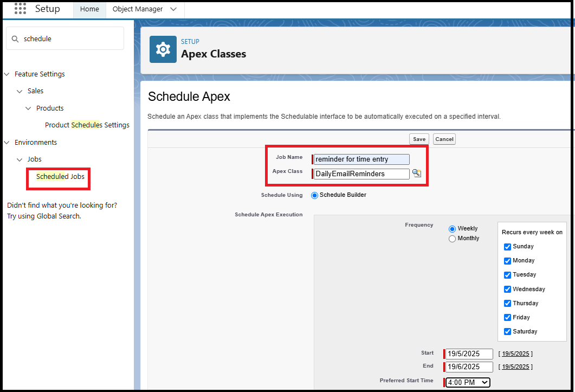
Task: Select the Schedule Builder radio button
Action: pyautogui.click(x=314, y=195)
